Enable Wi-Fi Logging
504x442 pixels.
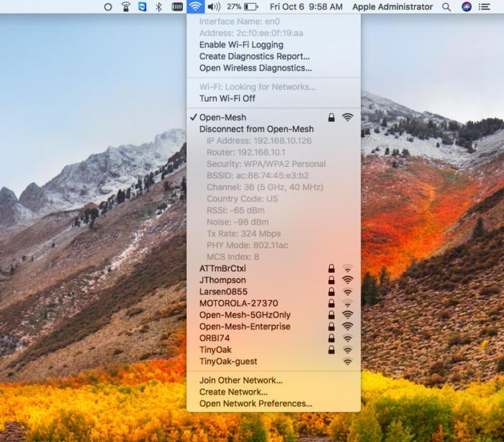coord(274,45)
